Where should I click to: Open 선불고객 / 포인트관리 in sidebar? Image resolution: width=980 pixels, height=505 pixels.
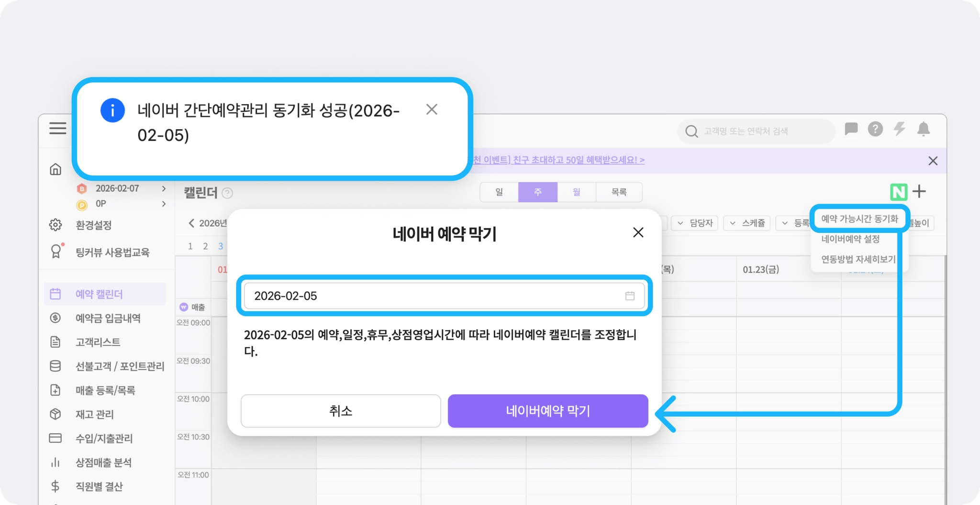click(x=120, y=366)
